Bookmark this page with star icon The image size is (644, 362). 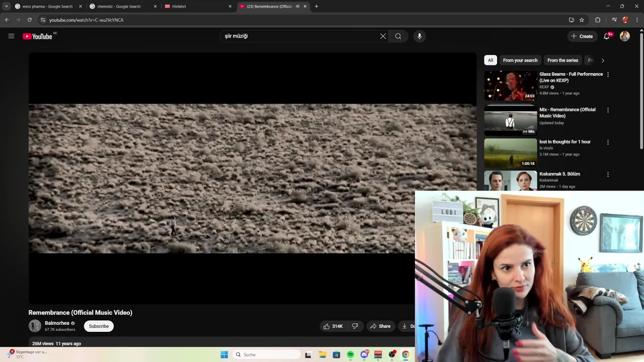[582, 20]
